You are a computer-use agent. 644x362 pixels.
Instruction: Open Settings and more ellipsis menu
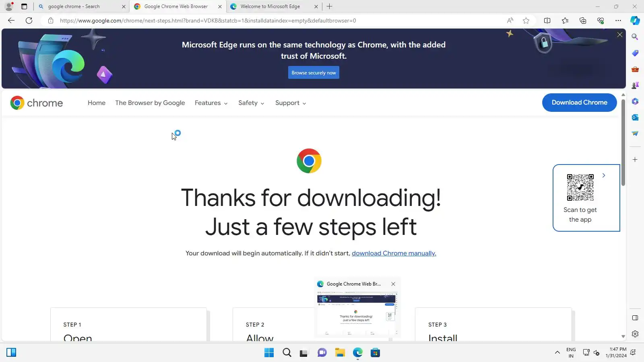618,21
